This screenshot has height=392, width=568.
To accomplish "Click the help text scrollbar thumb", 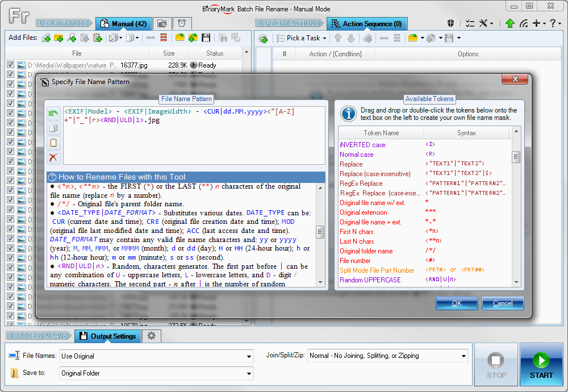I will 320,232.
